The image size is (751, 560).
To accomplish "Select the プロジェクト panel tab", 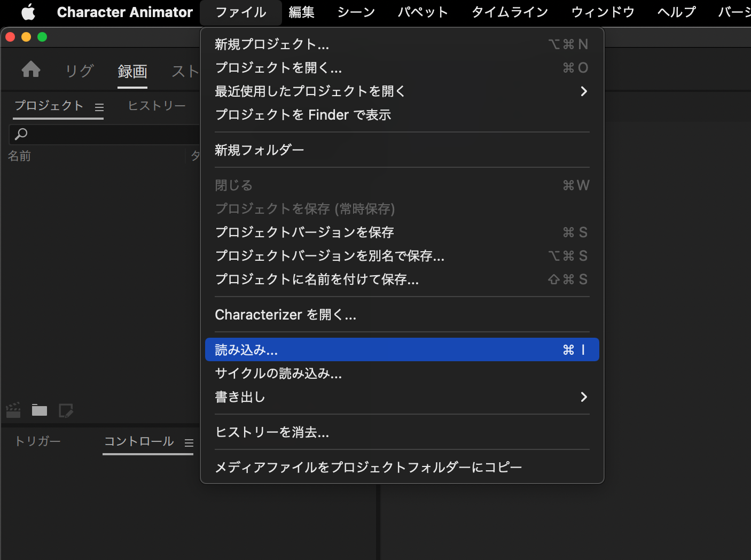I will pos(49,106).
